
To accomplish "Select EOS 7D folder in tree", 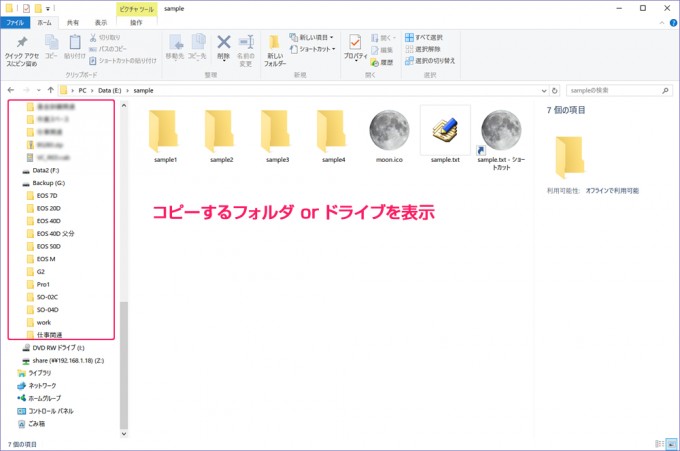I will 42,196.
